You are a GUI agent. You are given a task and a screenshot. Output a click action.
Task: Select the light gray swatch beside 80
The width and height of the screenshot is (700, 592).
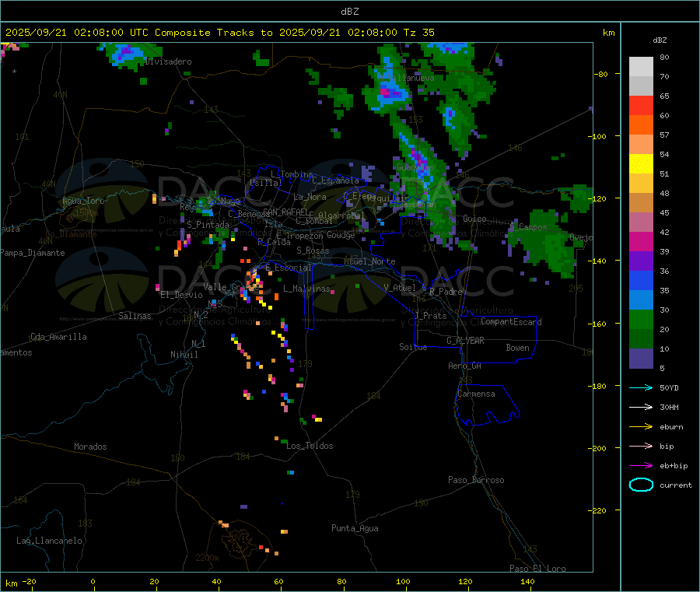click(x=641, y=67)
